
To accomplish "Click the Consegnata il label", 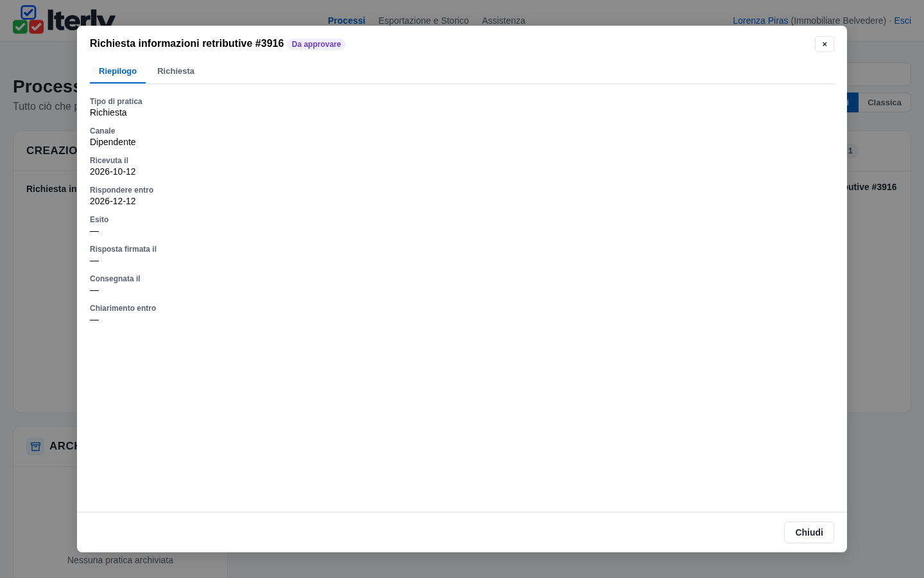I will point(115,279).
